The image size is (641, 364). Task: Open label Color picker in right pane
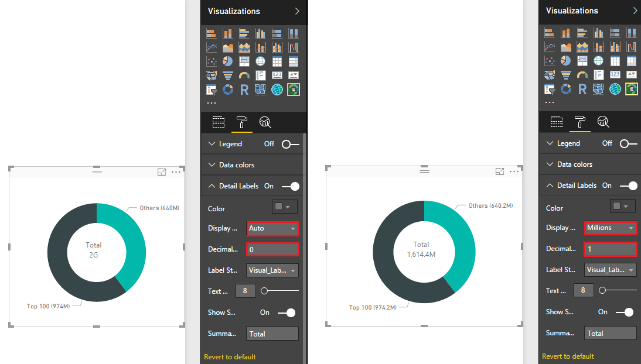click(x=623, y=206)
